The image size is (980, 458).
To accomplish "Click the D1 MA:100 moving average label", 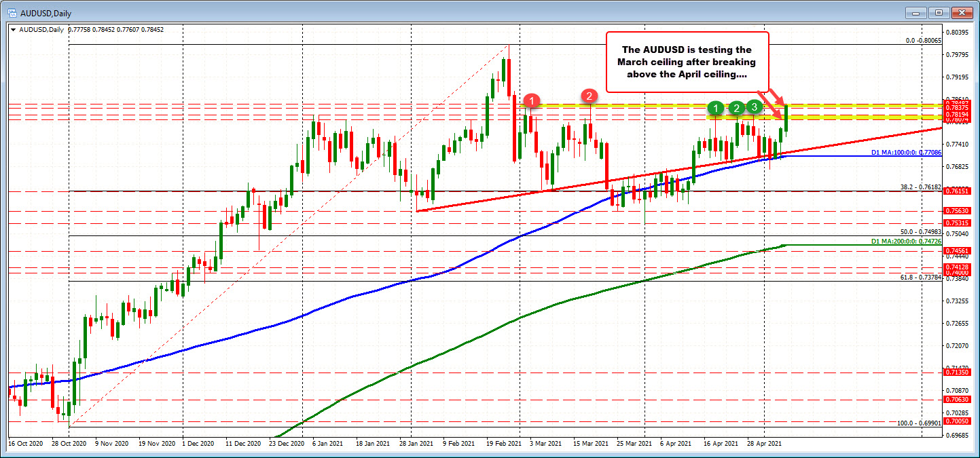I will (x=906, y=154).
